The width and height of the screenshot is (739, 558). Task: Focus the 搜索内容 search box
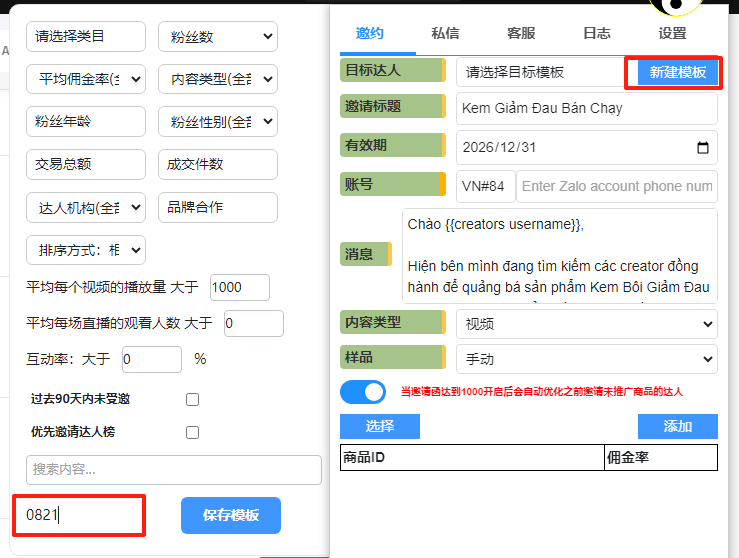pyautogui.click(x=174, y=469)
